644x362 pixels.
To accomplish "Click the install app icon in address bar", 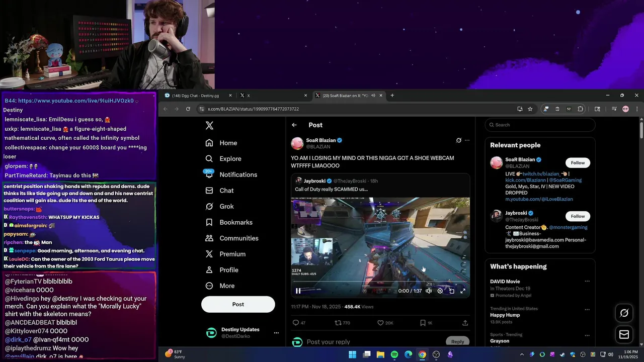I will [x=520, y=109].
